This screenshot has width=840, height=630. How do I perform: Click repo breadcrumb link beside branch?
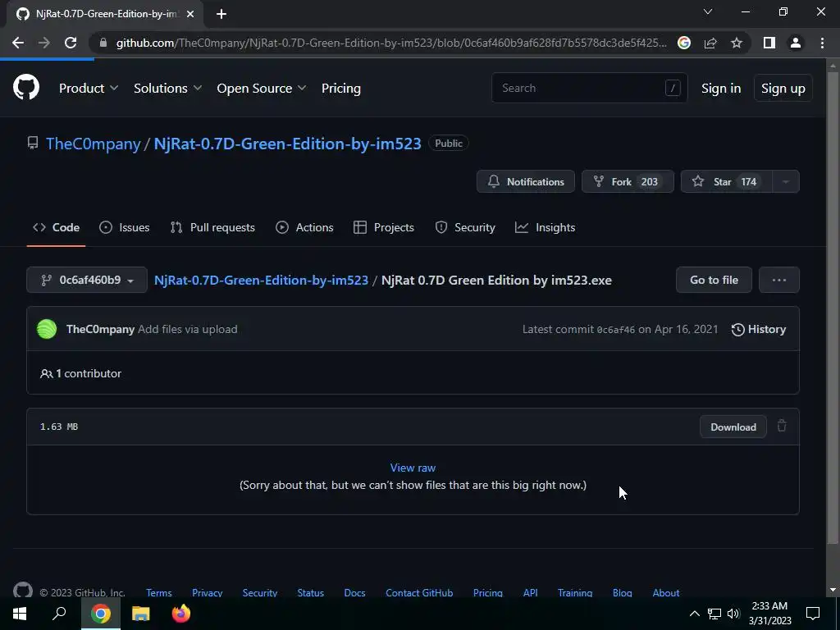[x=262, y=280]
